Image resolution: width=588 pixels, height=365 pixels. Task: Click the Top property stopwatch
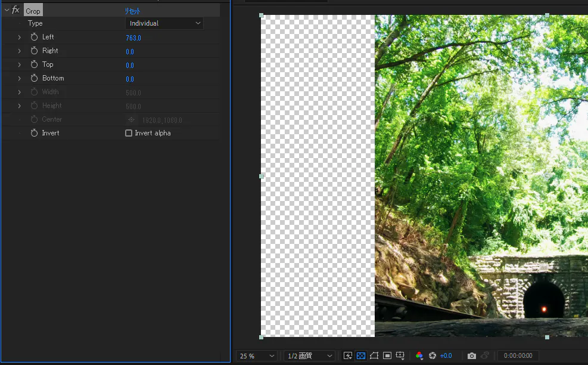[34, 64]
